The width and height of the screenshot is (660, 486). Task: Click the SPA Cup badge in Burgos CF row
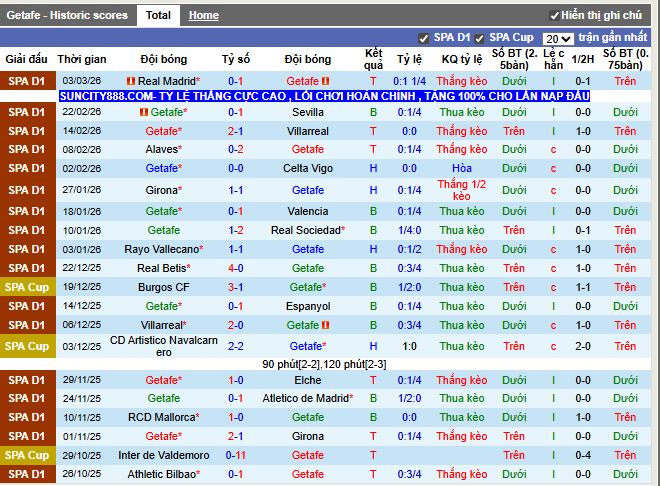(x=27, y=287)
